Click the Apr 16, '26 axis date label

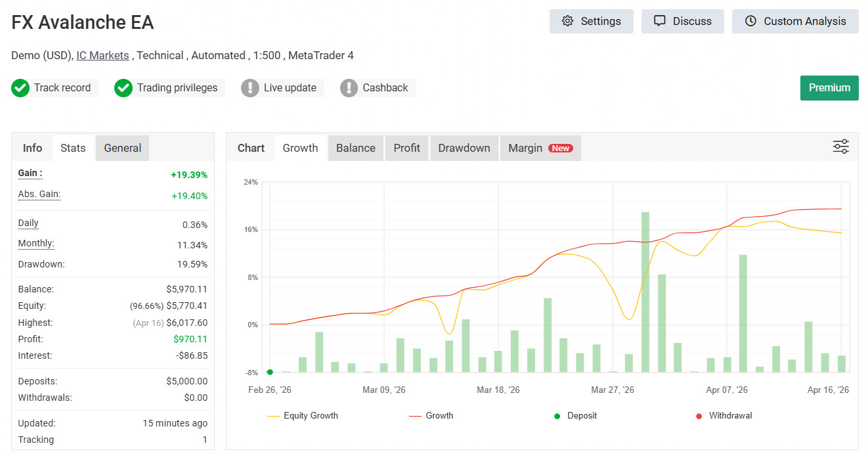pyautogui.click(x=828, y=390)
